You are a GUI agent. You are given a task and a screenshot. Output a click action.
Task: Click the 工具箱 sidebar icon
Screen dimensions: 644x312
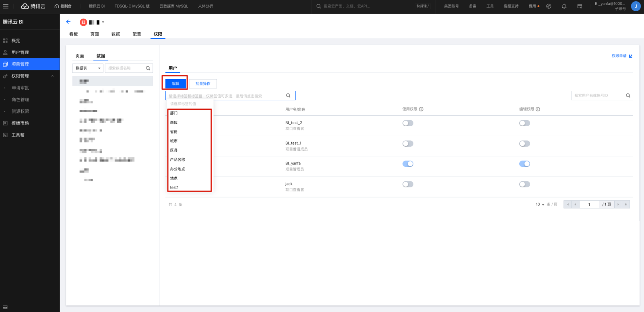tap(5, 135)
